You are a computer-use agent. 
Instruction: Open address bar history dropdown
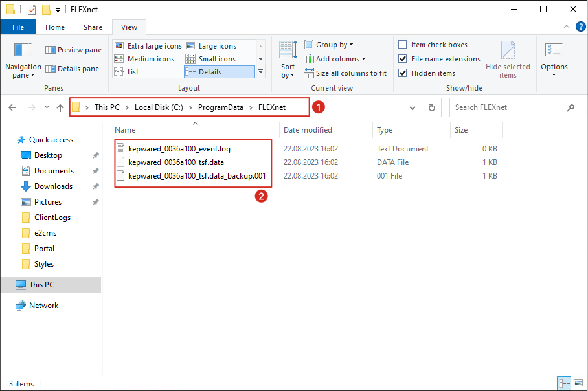(x=413, y=108)
